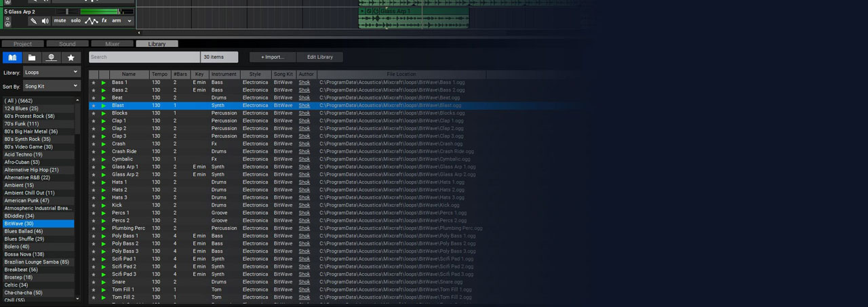Mute the Glass Arp 2 track
Image resolution: width=868 pixels, height=307 pixels.
coord(60,21)
